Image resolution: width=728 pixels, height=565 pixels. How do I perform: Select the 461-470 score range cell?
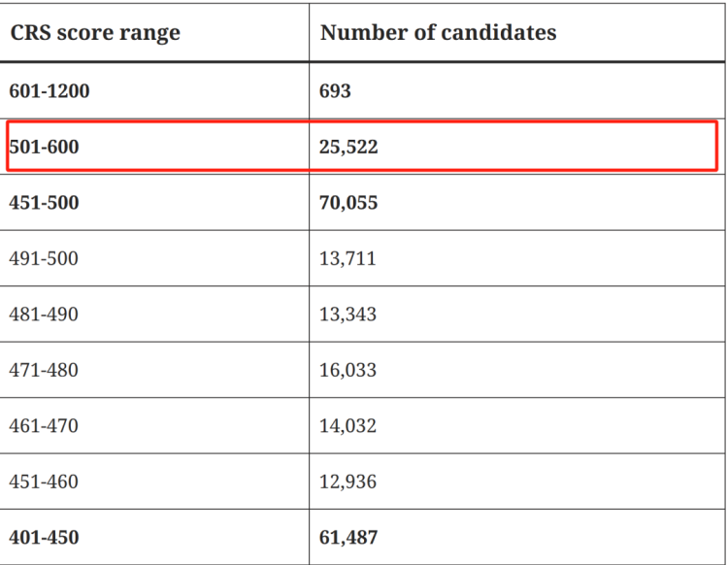[44, 425]
